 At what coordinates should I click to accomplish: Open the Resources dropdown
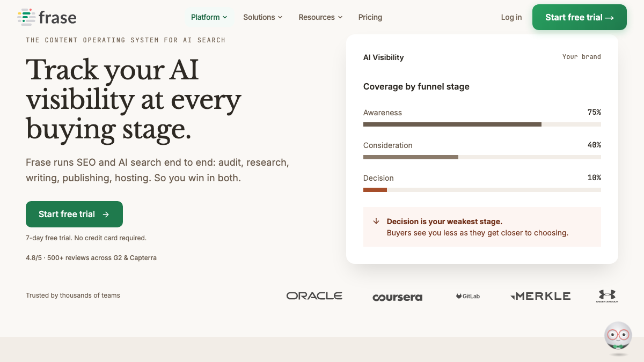(320, 17)
